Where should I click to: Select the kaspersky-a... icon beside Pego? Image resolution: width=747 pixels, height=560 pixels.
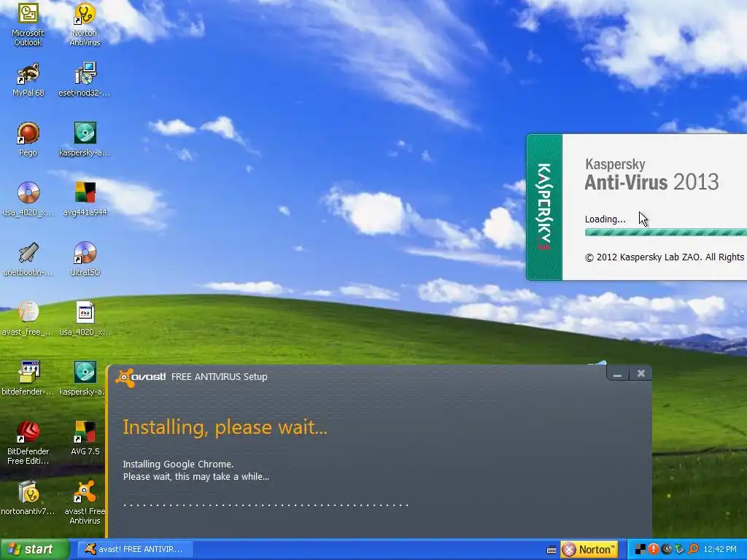coord(85,139)
